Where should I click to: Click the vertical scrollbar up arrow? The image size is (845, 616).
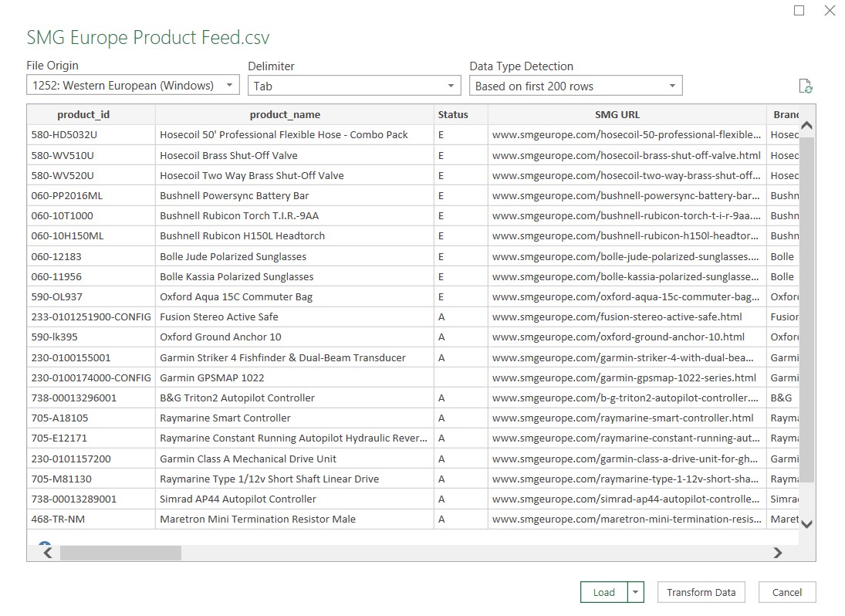pos(806,126)
